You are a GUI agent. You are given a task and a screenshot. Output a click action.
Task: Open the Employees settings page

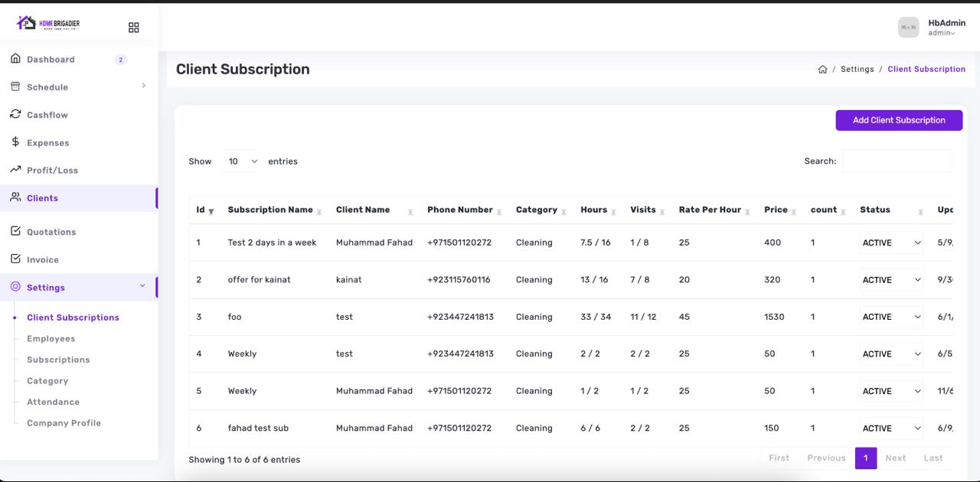coord(51,339)
